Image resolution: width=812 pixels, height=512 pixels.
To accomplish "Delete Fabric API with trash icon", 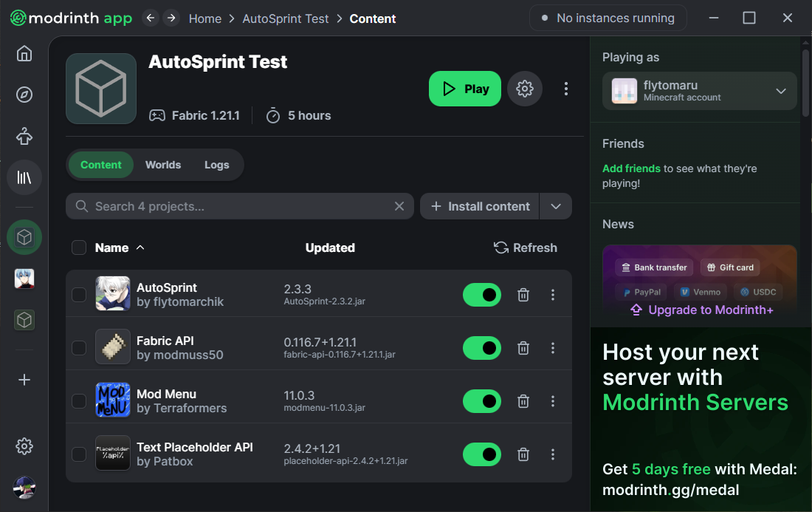I will click(x=523, y=348).
